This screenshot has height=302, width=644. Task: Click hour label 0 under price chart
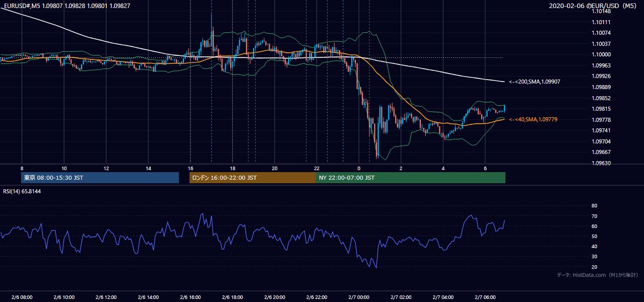[359, 168]
